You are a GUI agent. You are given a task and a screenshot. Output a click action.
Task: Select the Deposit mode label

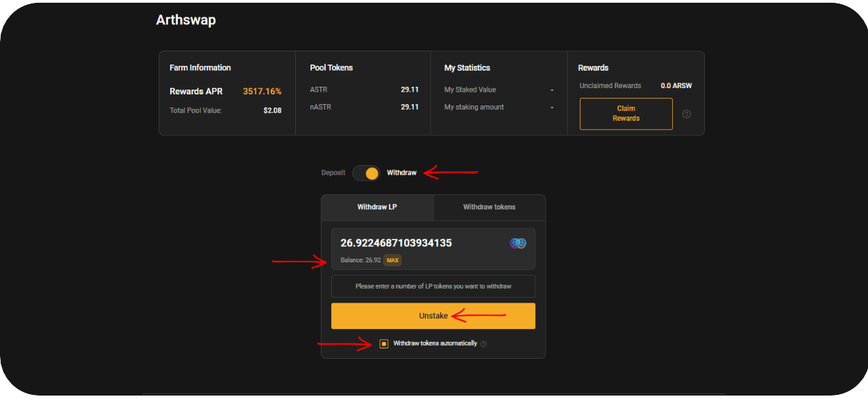pos(333,173)
